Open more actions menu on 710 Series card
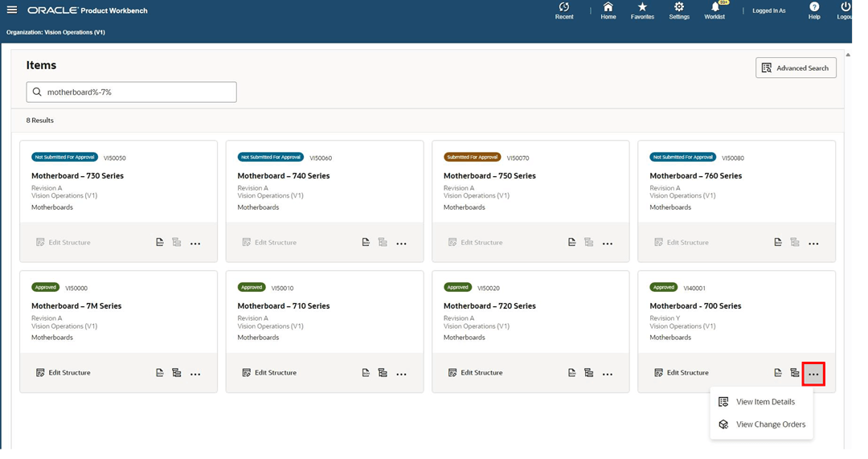The image size is (868, 459). click(x=401, y=375)
